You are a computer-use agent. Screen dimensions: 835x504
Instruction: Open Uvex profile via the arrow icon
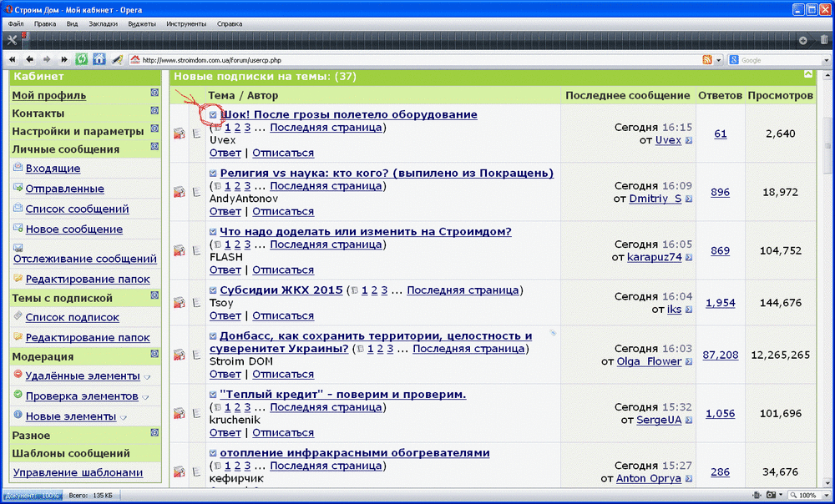tap(689, 140)
